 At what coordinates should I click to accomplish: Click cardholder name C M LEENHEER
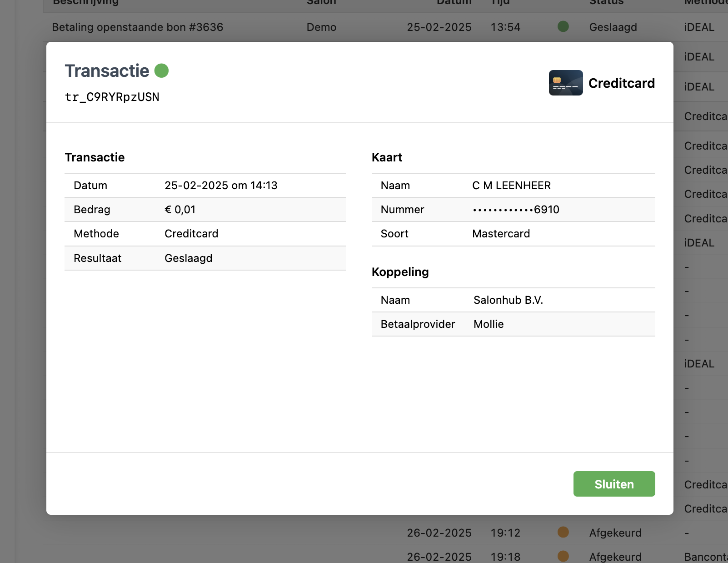coord(511,186)
